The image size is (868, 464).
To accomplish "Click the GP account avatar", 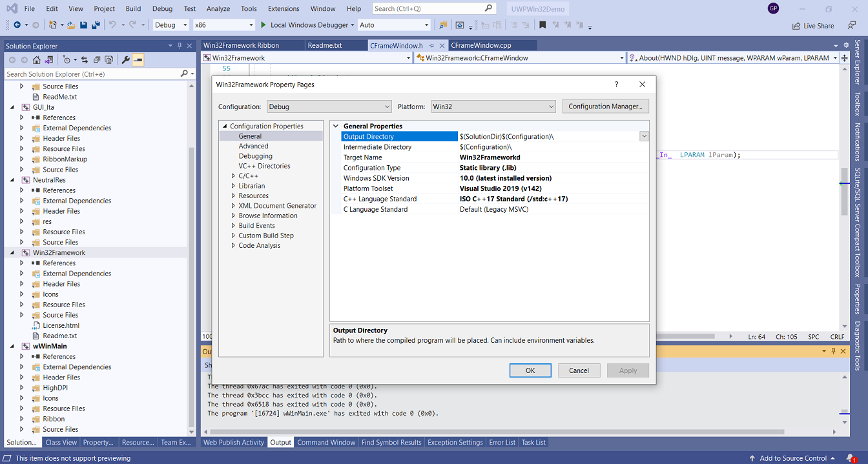I will [773, 8].
